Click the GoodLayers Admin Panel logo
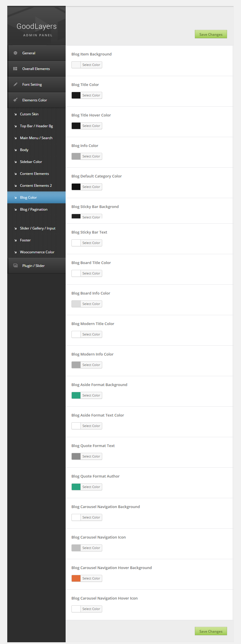 37,29
